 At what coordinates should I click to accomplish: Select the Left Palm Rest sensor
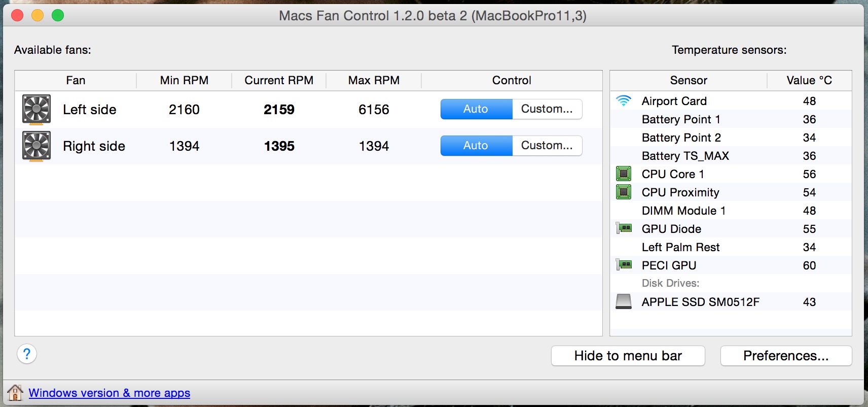click(x=680, y=247)
